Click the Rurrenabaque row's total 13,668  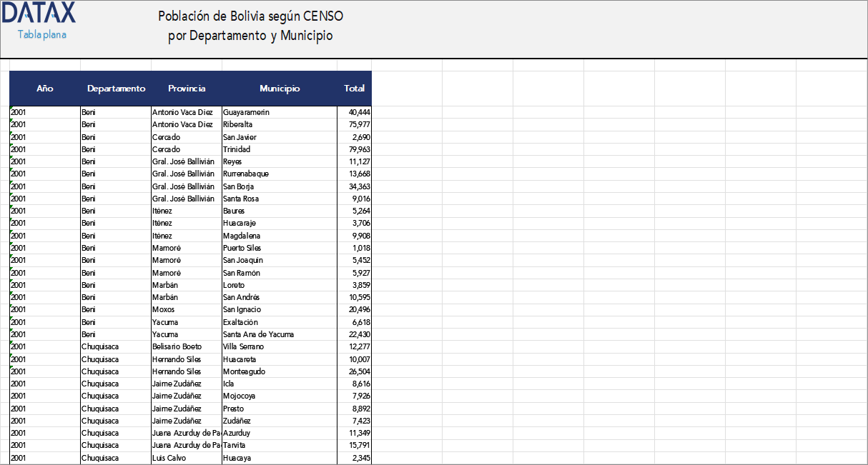[x=355, y=174]
